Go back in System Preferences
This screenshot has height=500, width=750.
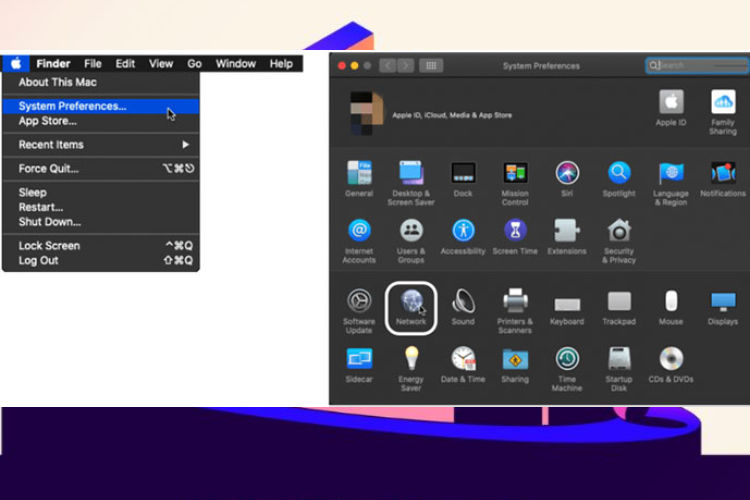click(x=388, y=66)
